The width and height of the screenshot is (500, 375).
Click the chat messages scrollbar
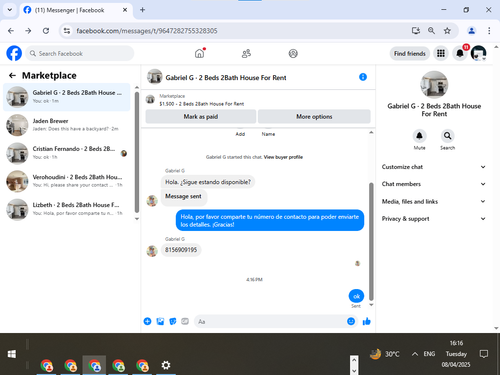(x=371, y=241)
